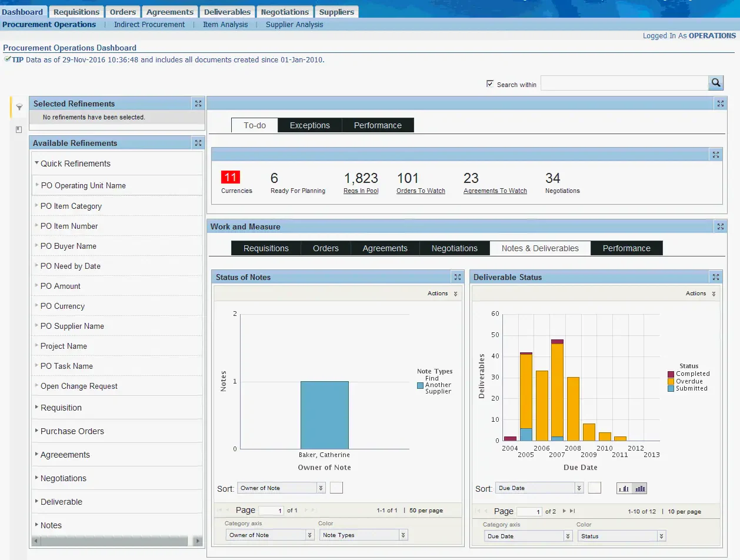Viewport: 740px width, 560px height.
Task: Open the Orders To Watch link
Action: point(421,191)
